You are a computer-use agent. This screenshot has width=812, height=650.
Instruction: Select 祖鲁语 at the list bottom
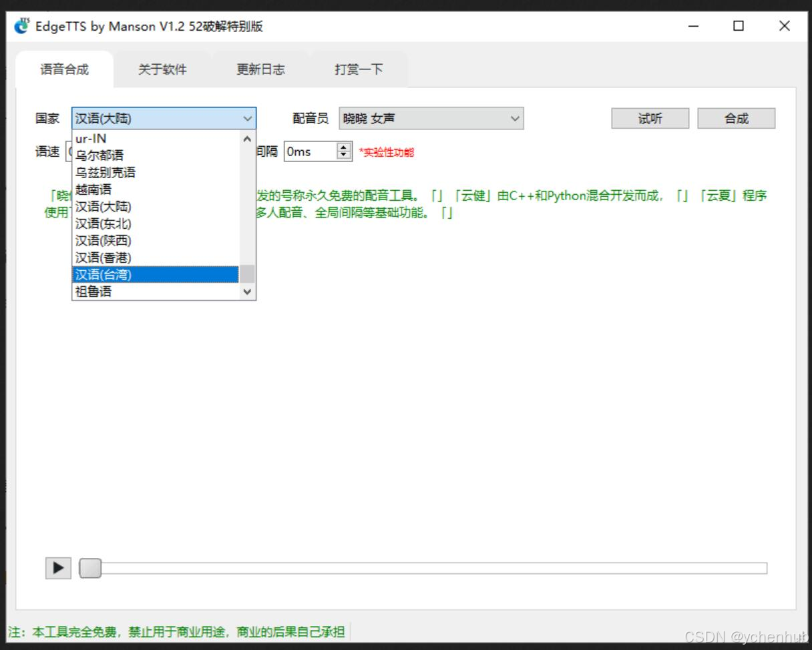(155, 292)
